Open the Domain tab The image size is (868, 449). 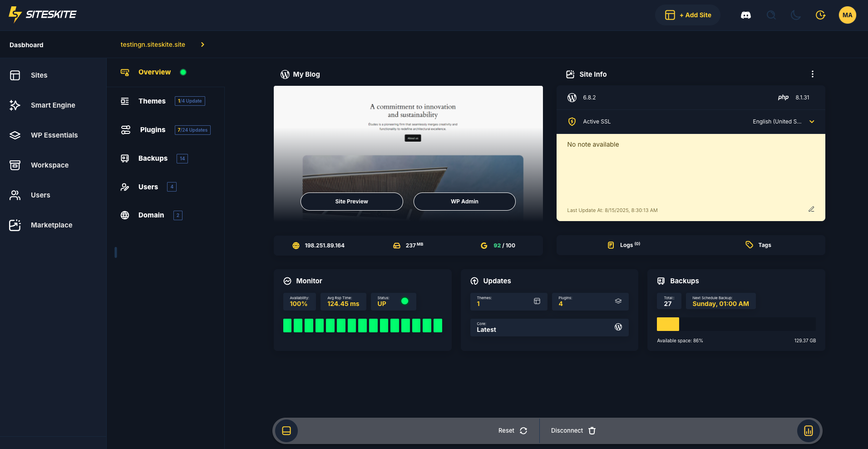click(151, 215)
